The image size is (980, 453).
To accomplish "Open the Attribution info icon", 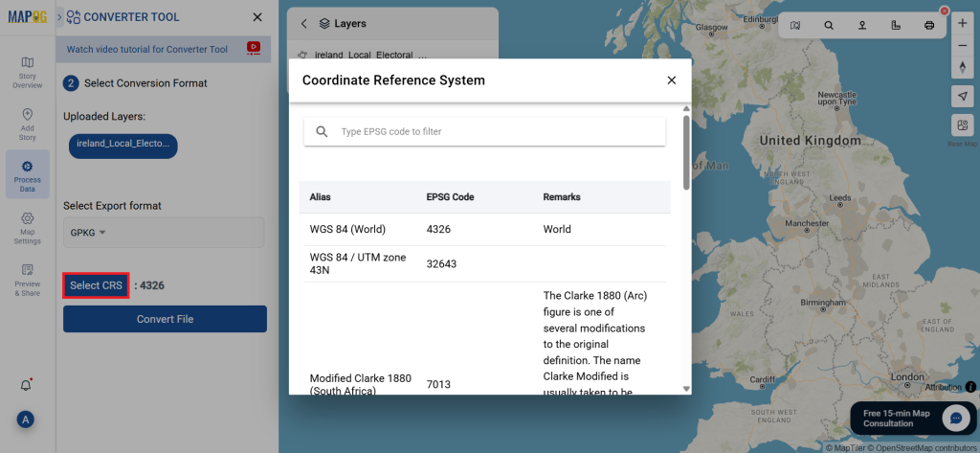I will 970,387.
